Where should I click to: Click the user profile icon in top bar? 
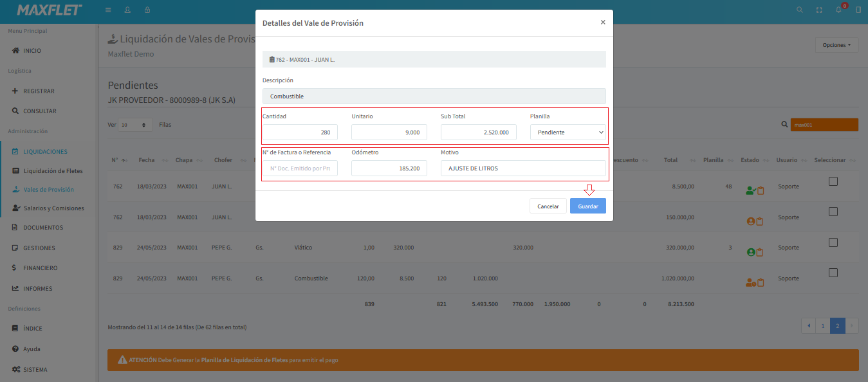click(x=127, y=10)
